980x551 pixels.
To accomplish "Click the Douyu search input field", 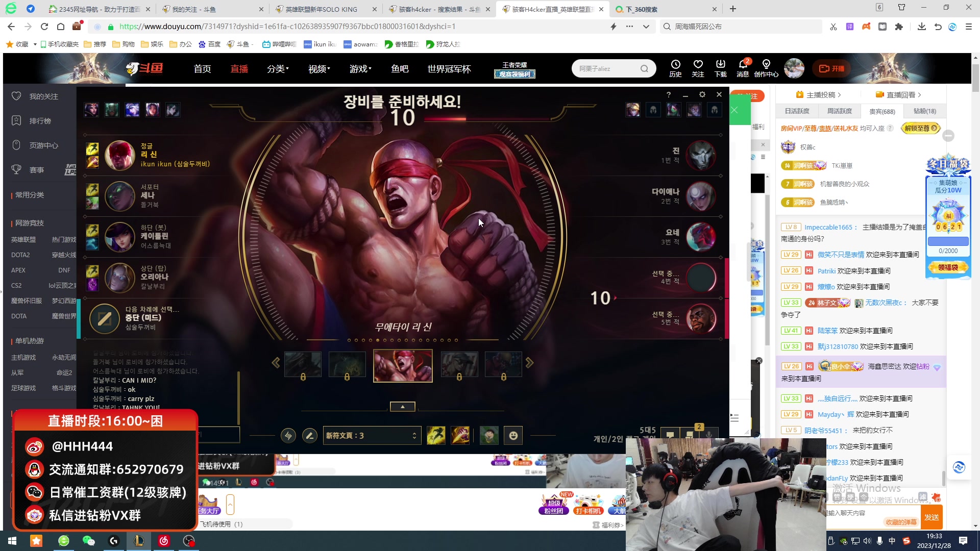I will [607, 69].
